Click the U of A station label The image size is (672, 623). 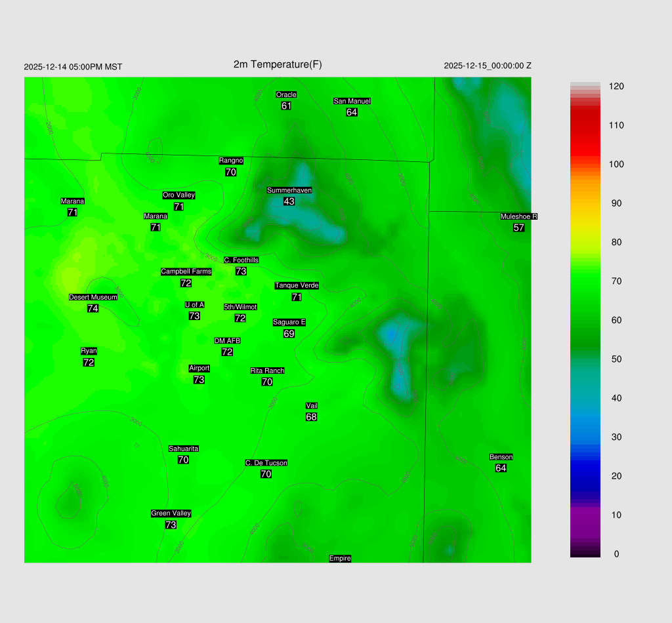pyautogui.click(x=194, y=304)
